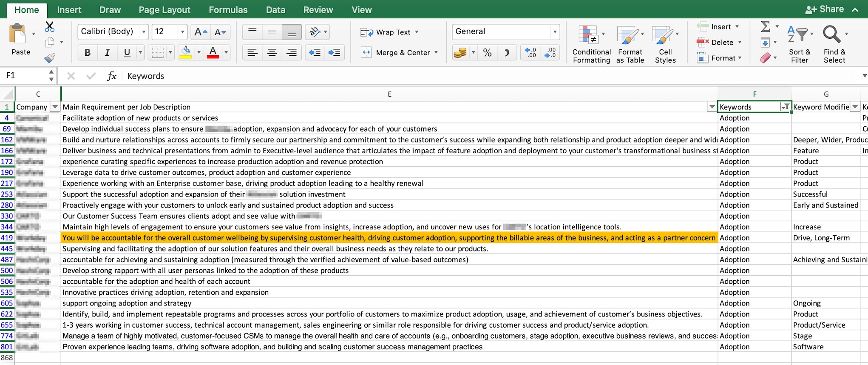868x365 pixels.
Task: Click the formula bar containing Keywords
Action: click(x=493, y=76)
